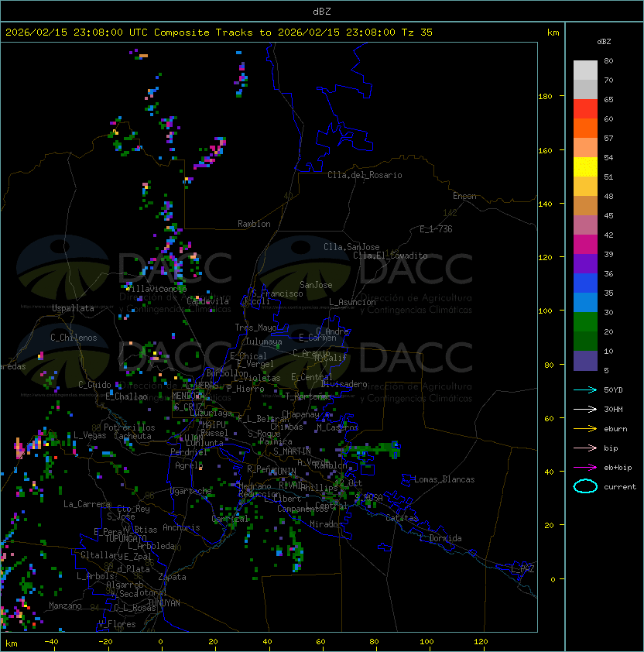Click the 'La_Carrera' map label
644x652 pixels.
(87, 504)
